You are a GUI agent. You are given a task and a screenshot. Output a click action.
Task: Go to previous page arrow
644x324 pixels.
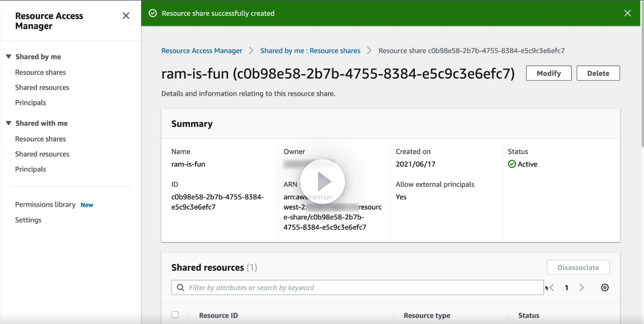pos(552,287)
